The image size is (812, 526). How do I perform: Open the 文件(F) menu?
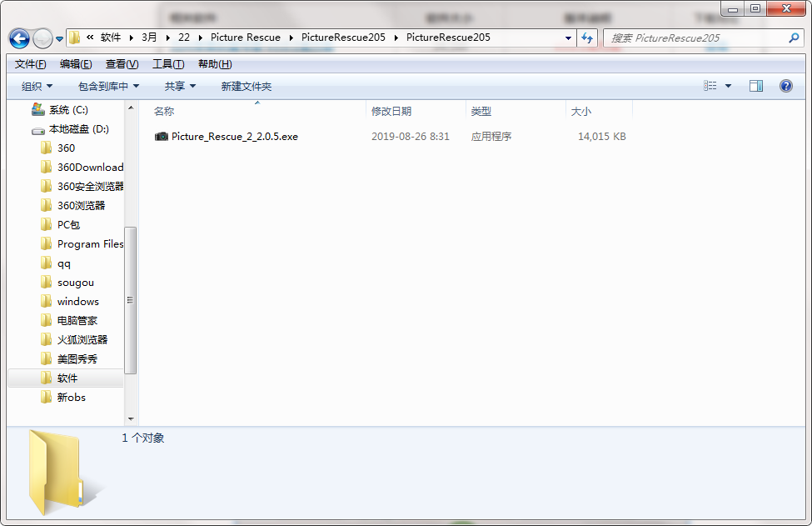pyautogui.click(x=30, y=64)
